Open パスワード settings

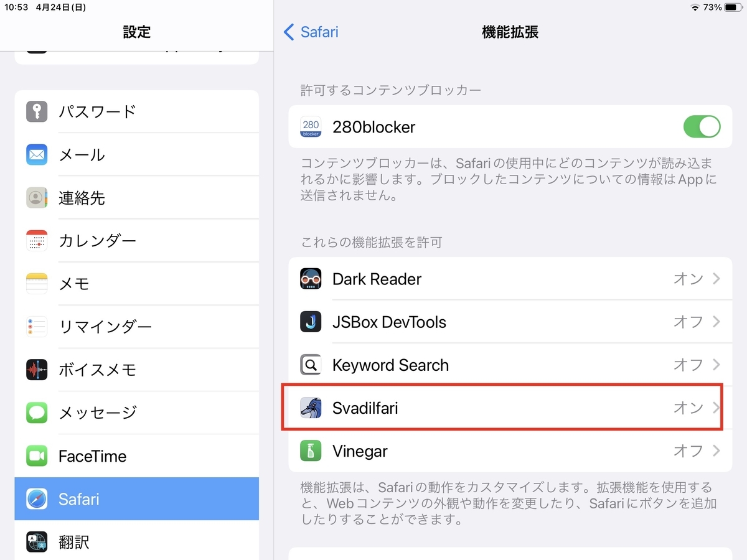137,111
